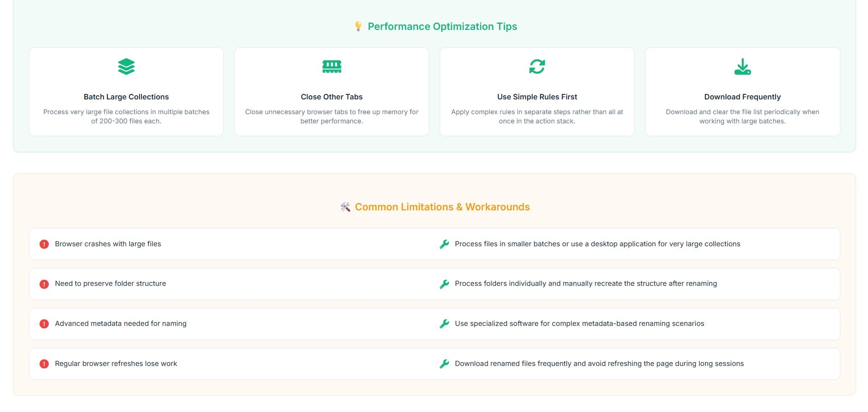Click the Batch Large Collections card title
Image resolution: width=868 pixels, height=412 pixels.
click(126, 97)
